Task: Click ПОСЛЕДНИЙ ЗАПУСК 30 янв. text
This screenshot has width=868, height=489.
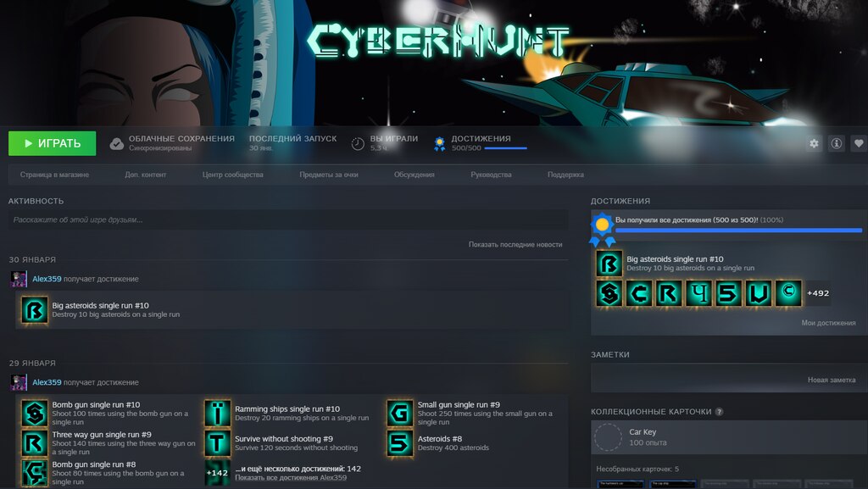Action: pos(292,142)
